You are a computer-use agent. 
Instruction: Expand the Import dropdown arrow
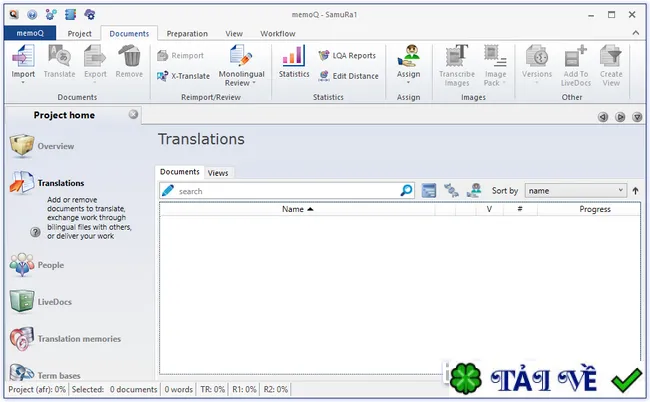[23, 82]
